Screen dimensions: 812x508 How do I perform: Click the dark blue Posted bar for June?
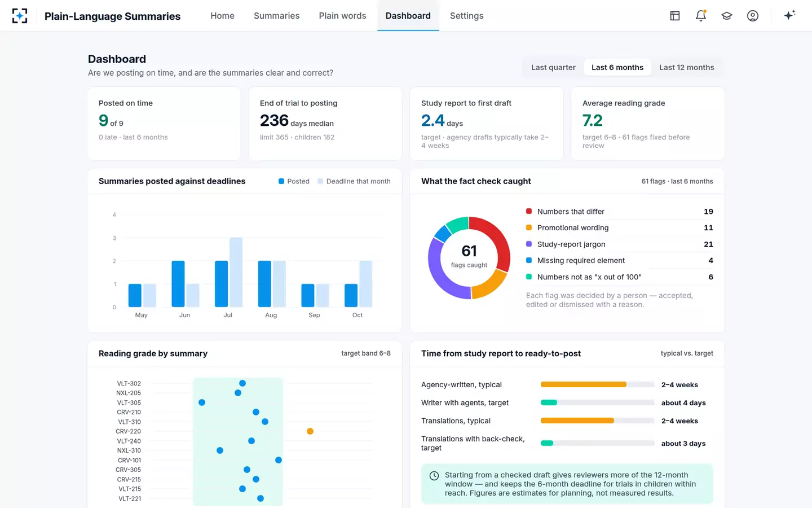point(178,284)
